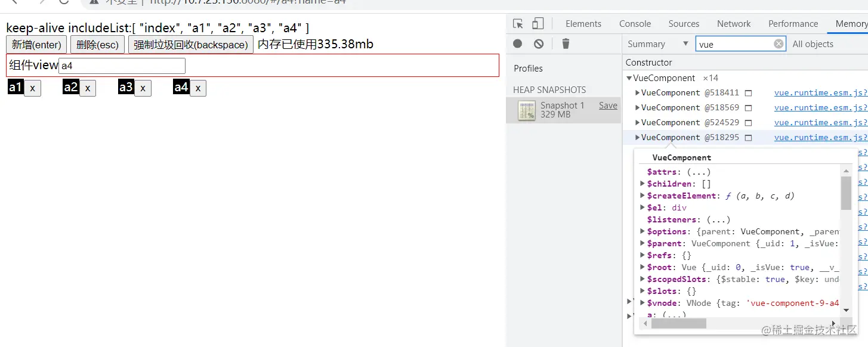
Task: Close the a2 tab with x
Action: click(x=87, y=88)
